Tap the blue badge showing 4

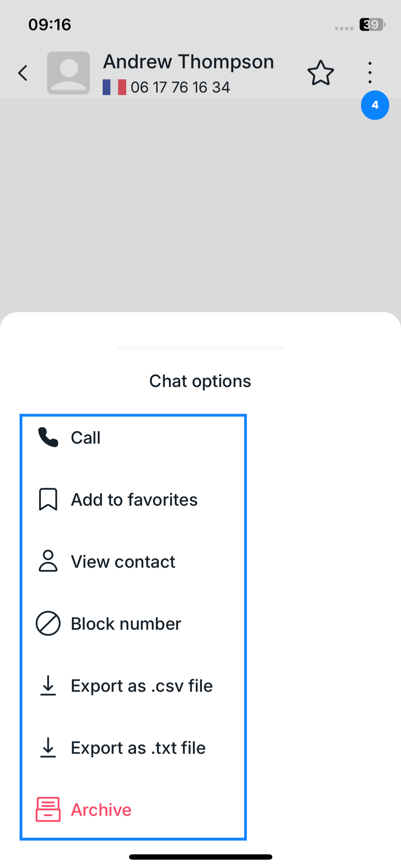[x=375, y=105]
